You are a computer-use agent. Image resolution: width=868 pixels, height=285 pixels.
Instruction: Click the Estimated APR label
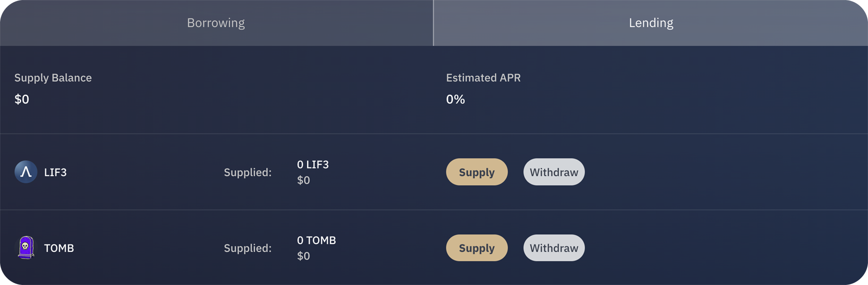coord(483,78)
